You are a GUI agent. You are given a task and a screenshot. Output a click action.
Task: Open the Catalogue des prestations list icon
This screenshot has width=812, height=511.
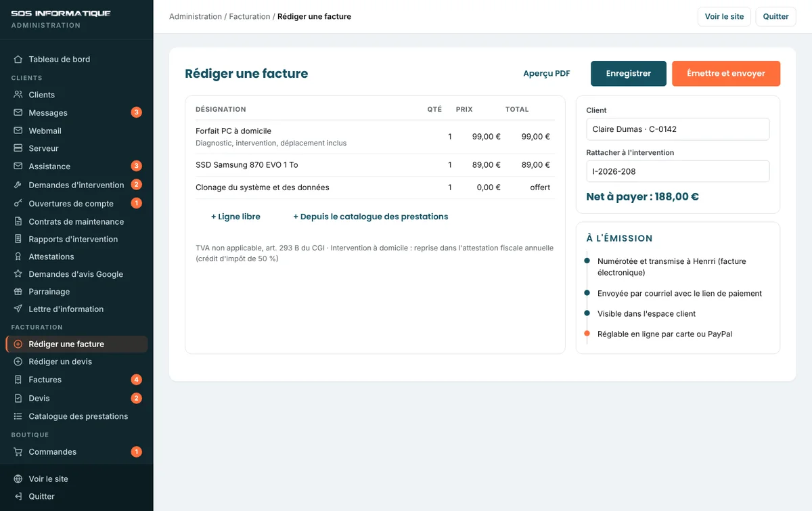click(x=18, y=416)
